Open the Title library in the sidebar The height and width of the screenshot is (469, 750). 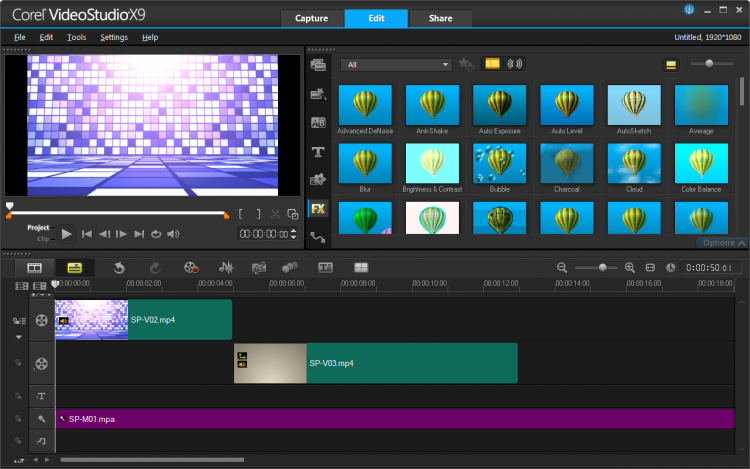318,152
